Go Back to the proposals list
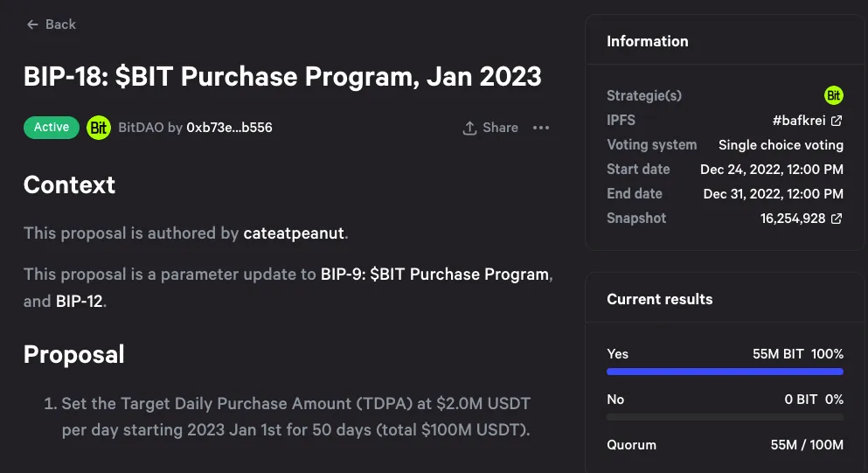 pyautogui.click(x=60, y=24)
